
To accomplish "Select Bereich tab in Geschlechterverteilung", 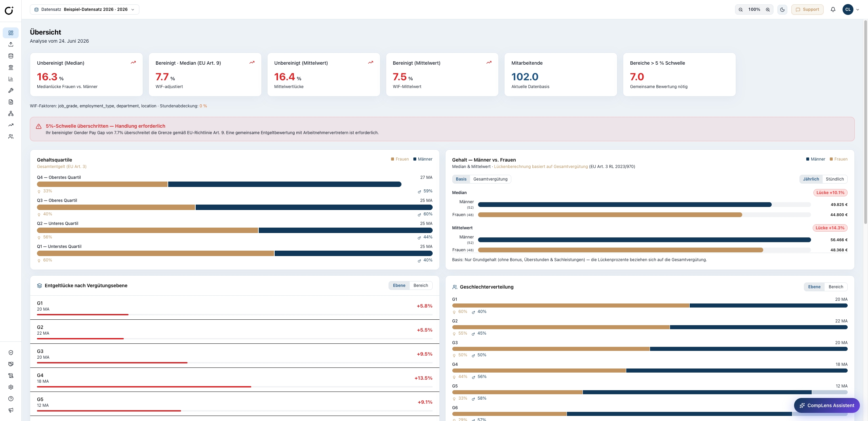I will tap(835, 287).
